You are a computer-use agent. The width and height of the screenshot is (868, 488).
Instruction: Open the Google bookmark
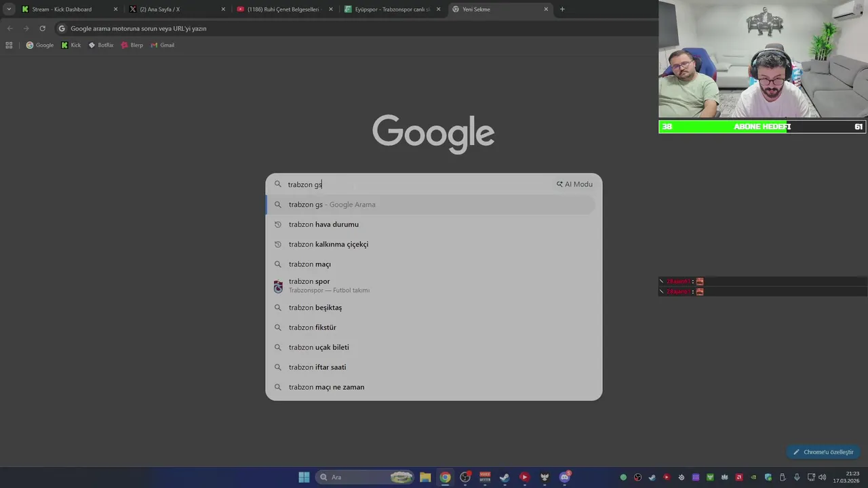(x=39, y=45)
